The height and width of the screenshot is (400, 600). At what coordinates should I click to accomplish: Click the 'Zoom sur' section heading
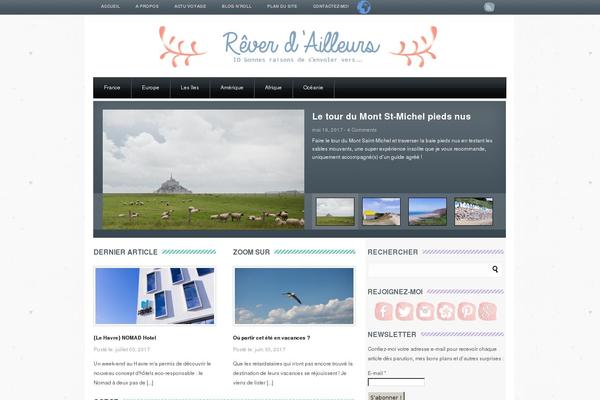(x=251, y=252)
